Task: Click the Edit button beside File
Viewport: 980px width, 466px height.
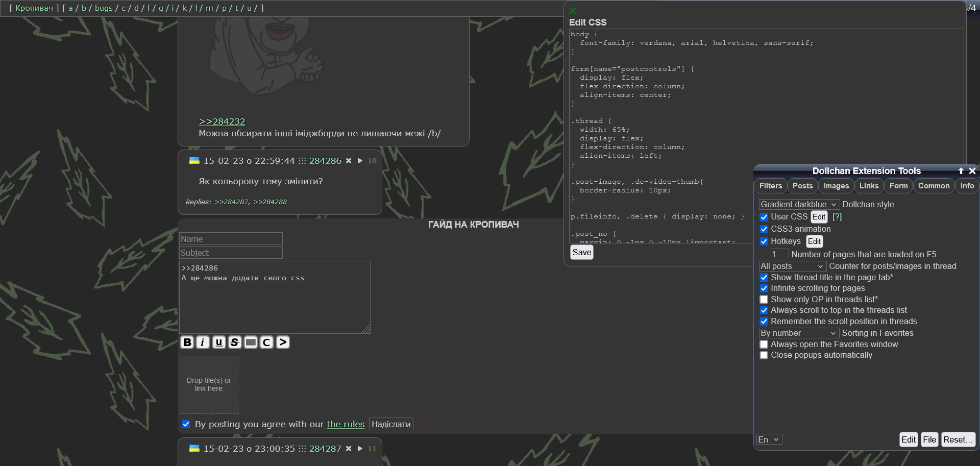Action: (909, 439)
